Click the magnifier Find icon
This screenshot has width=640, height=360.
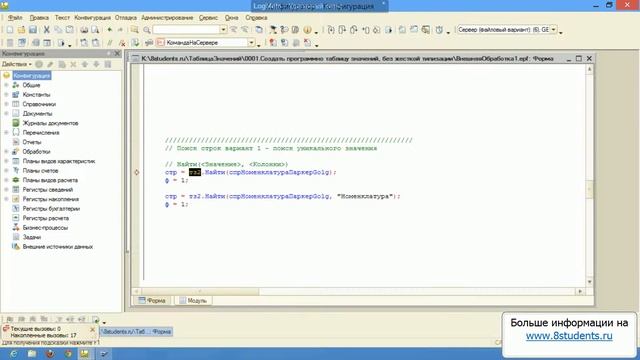[147, 30]
